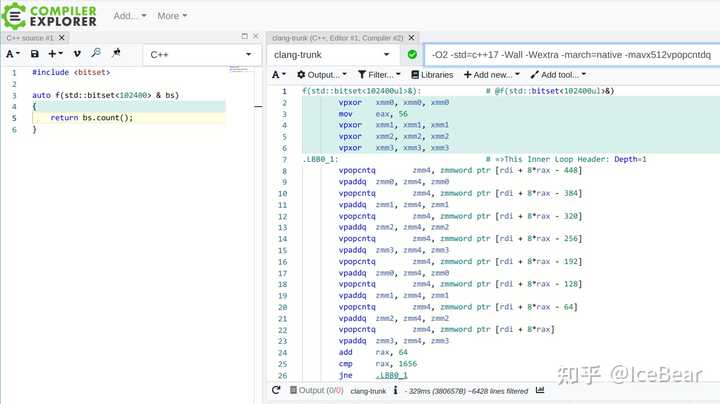Click the refresh icon in the compiler status bar
The image size is (720, 404).
276,391
